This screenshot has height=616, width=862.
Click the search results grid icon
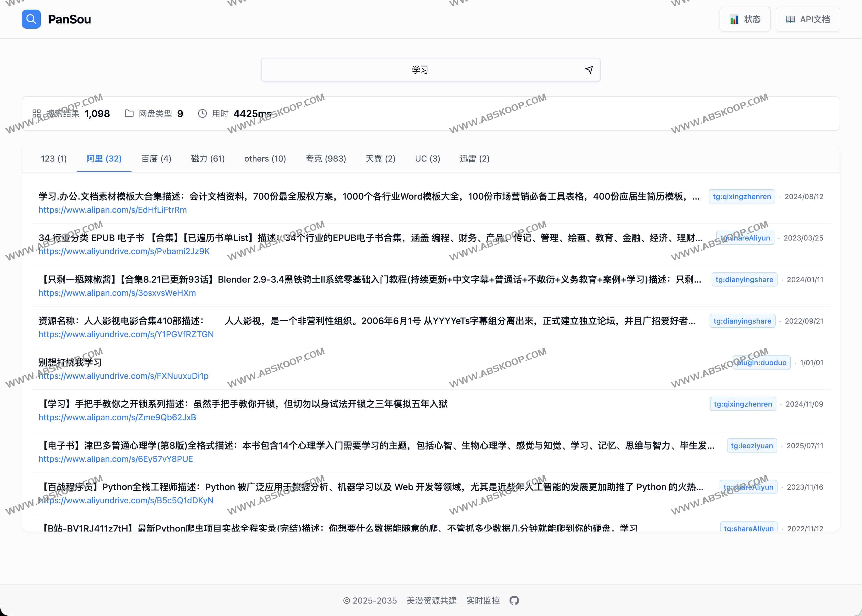point(36,113)
